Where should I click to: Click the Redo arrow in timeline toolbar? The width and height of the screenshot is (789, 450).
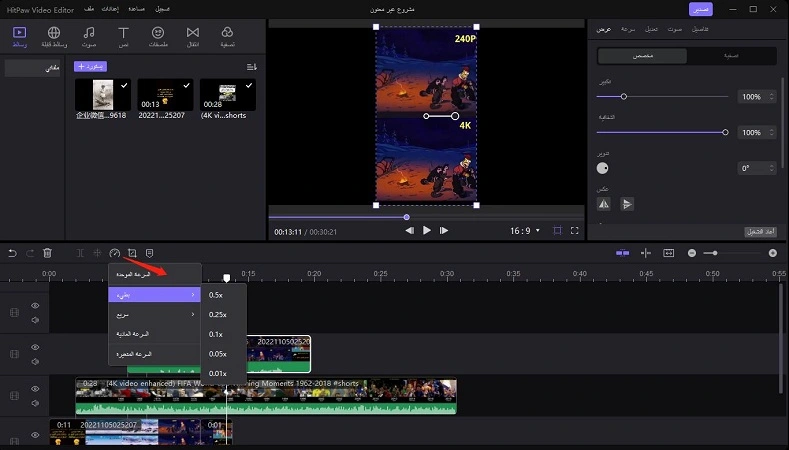(x=30, y=253)
